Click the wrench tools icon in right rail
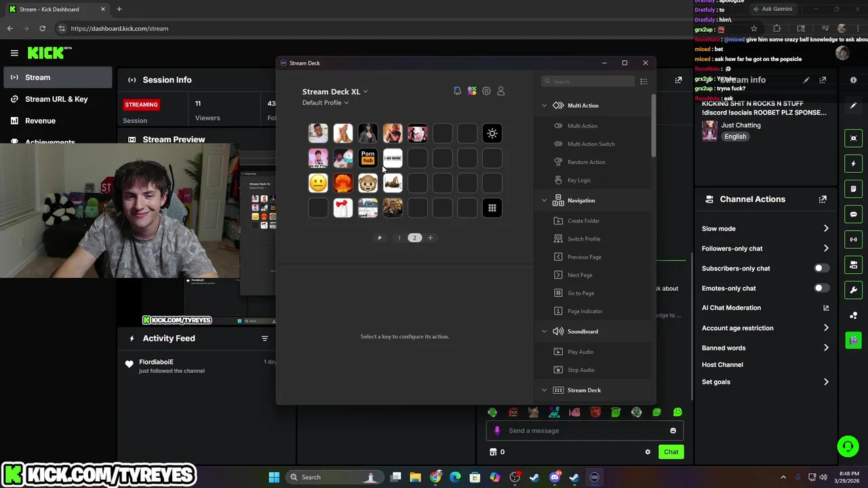This screenshot has width=868, height=488. tap(853, 290)
